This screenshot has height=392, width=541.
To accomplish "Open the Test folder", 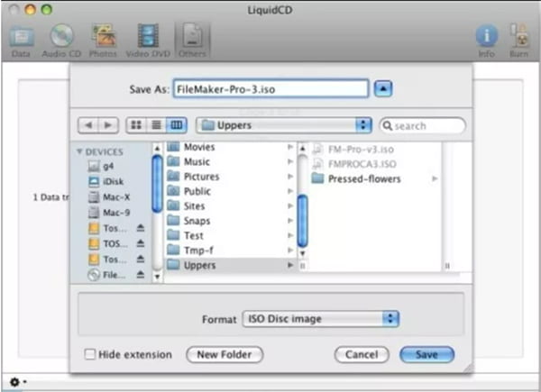I will pyautogui.click(x=230, y=236).
